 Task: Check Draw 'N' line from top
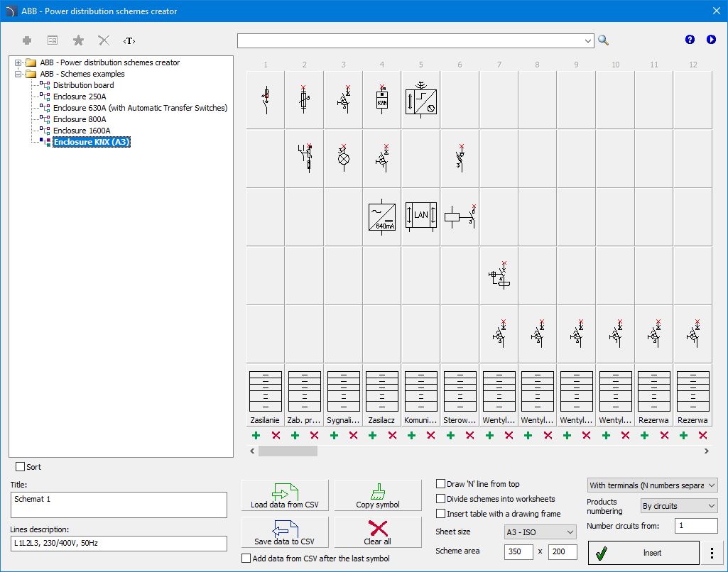[440, 484]
